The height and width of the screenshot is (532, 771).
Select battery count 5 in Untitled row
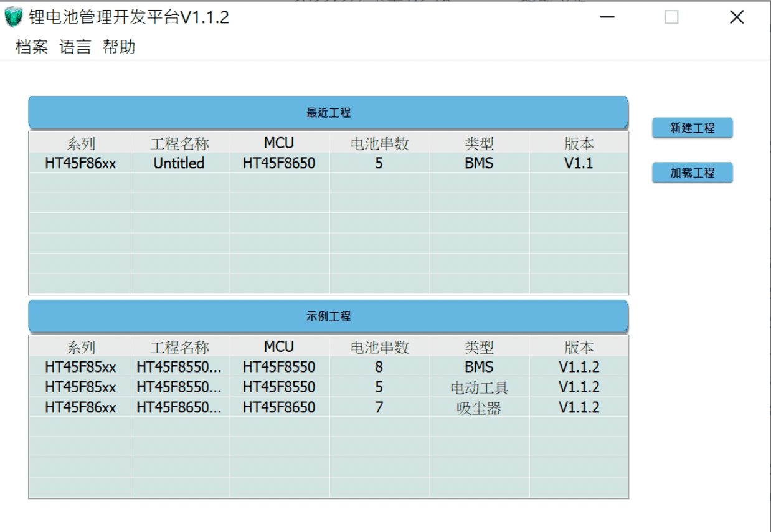[379, 163]
